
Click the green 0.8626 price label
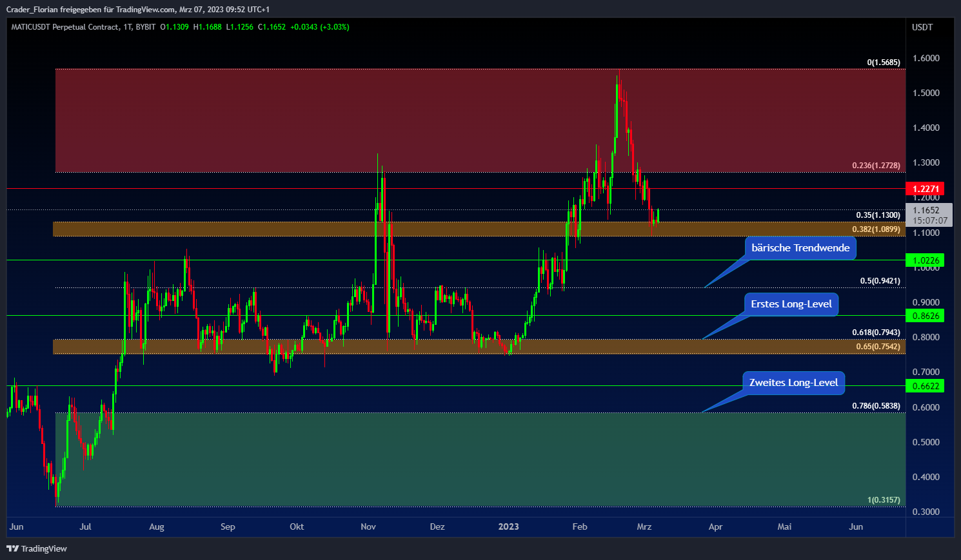pyautogui.click(x=925, y=316)
